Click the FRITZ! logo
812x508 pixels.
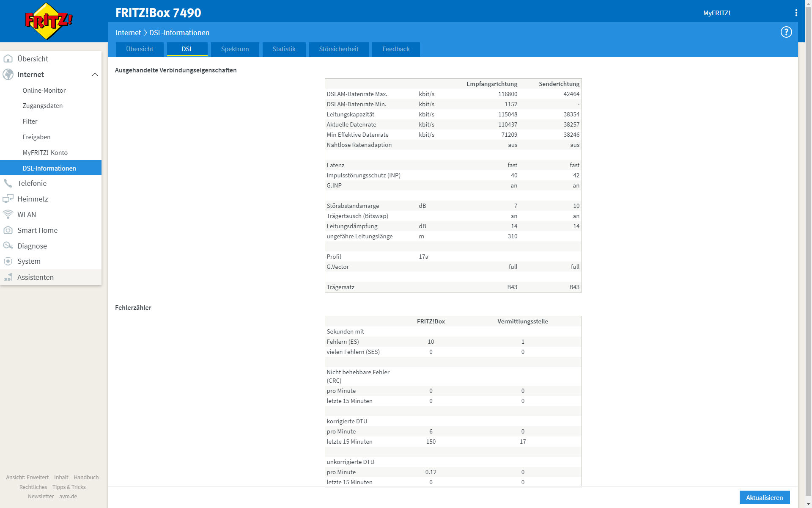(49, 21)
